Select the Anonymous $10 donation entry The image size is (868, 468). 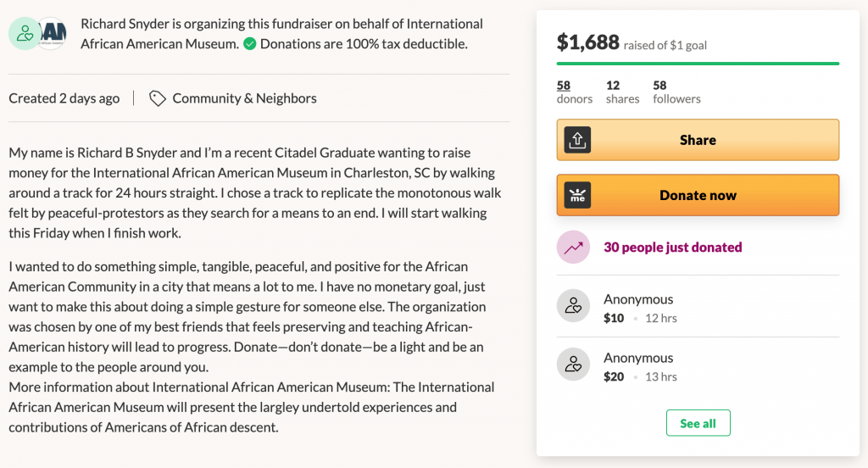coord(698,308)
